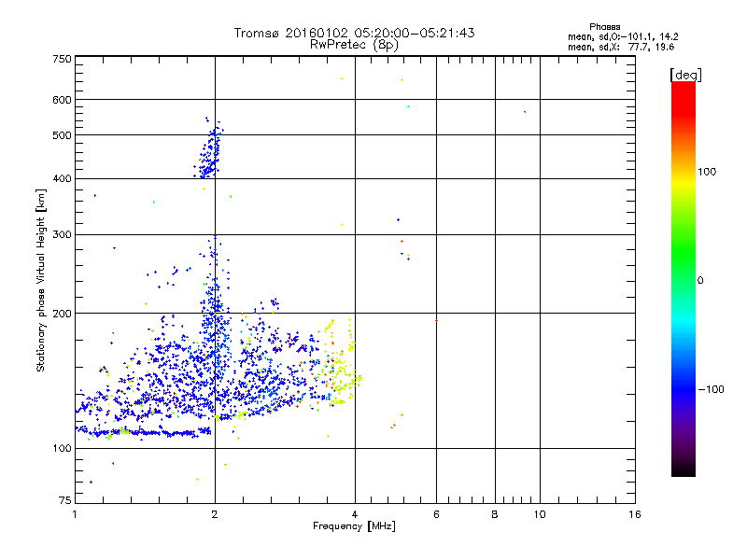This screenshot has height=560, width=747.
Task: Click the '6' x-axis tick label
Action: pos(436,514)
